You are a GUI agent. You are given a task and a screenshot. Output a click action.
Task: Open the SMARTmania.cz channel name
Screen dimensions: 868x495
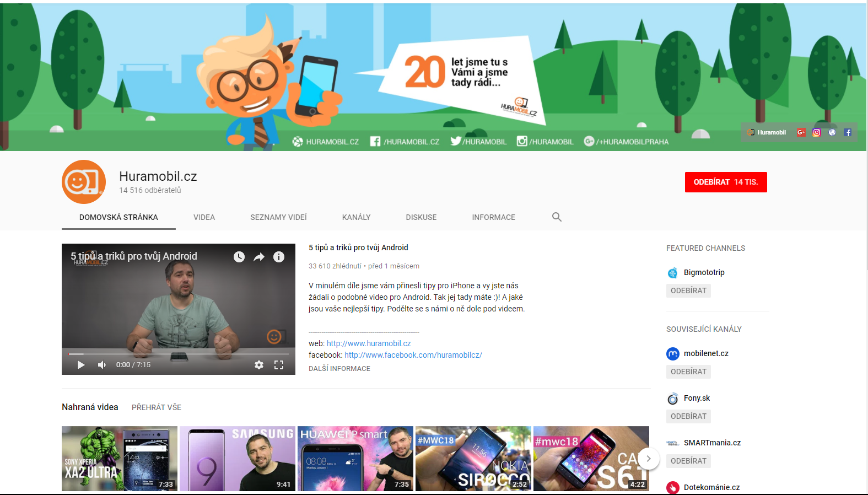tap(712, 443)
